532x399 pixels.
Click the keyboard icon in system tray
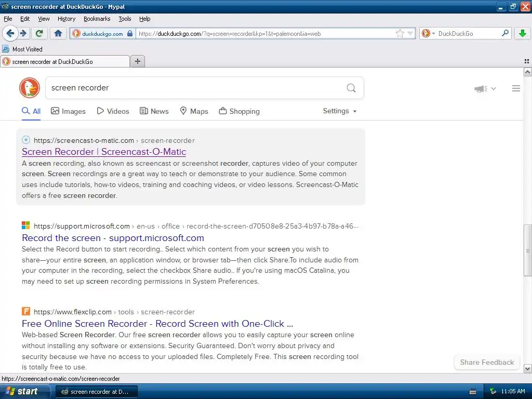point(472,392)
